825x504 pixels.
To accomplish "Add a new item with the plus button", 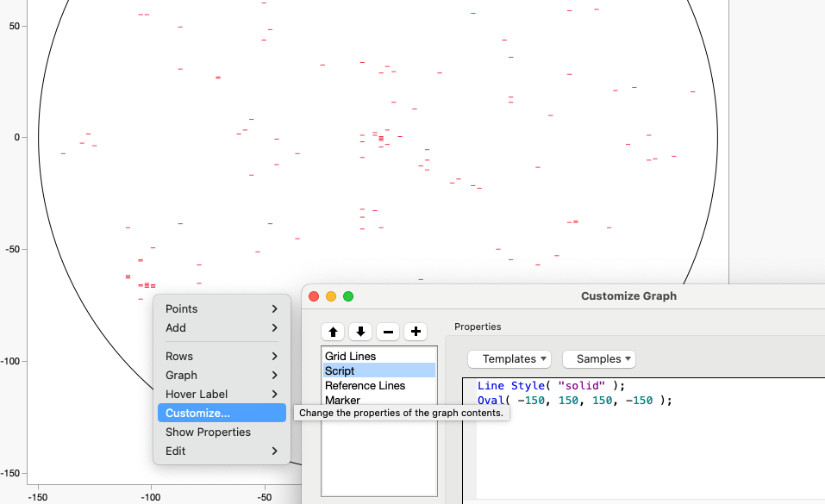I will click(416, 332).
